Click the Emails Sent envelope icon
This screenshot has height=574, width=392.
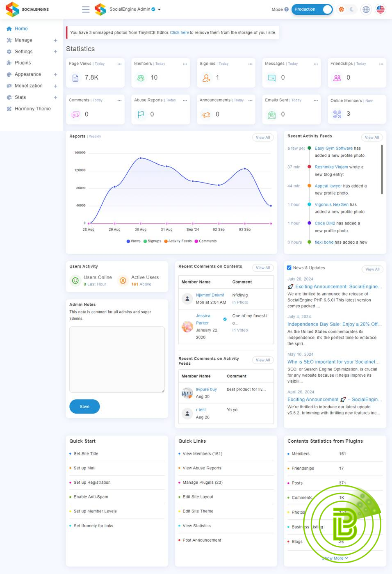pos(271,114)
